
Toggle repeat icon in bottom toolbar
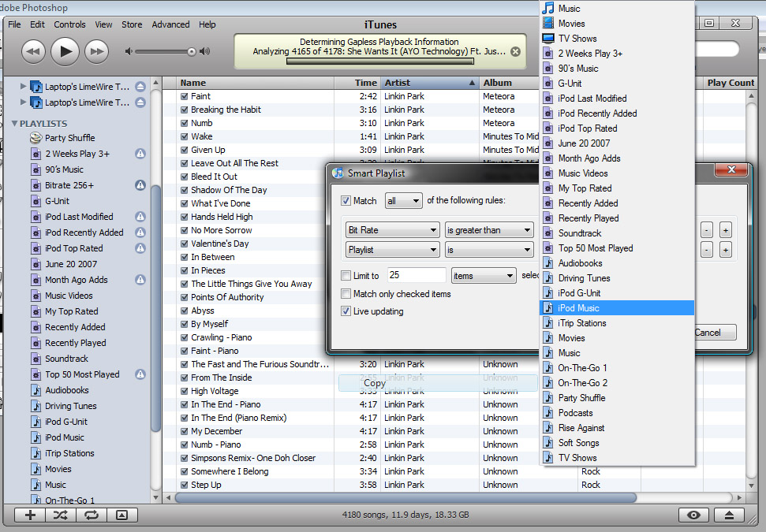pyautogui.click(x=92, y=515)
